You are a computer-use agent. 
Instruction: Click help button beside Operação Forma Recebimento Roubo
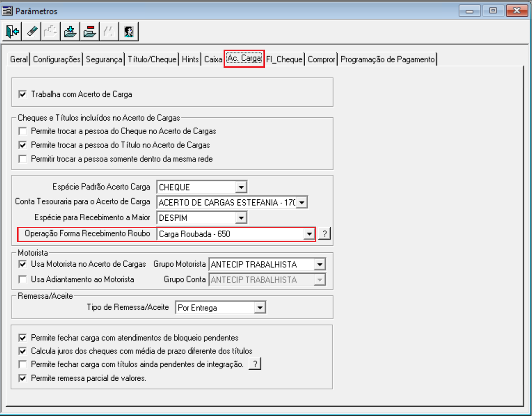[x=325, y=233]
